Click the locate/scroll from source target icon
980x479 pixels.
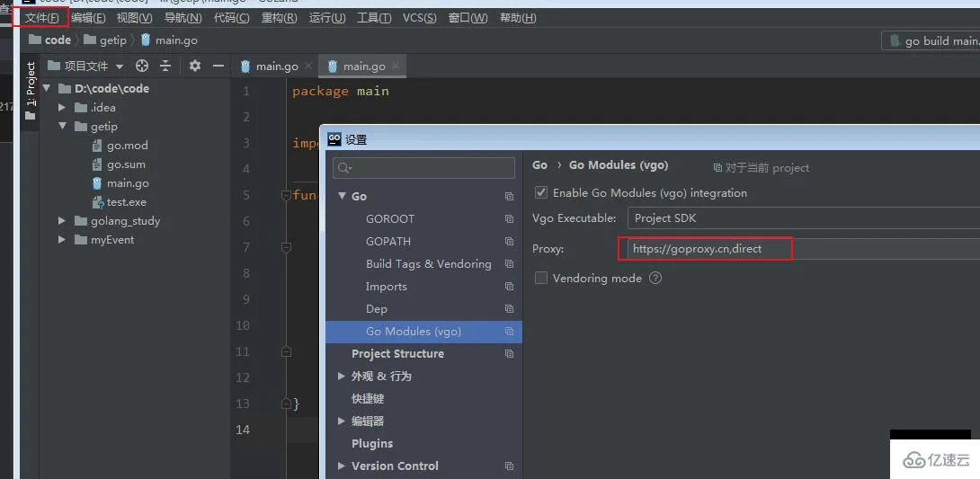click(x=142, y=66)
